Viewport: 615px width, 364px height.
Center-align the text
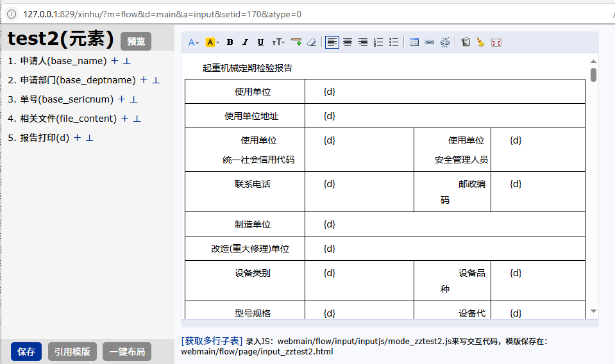pyautogui.click(x=348, y=42)
